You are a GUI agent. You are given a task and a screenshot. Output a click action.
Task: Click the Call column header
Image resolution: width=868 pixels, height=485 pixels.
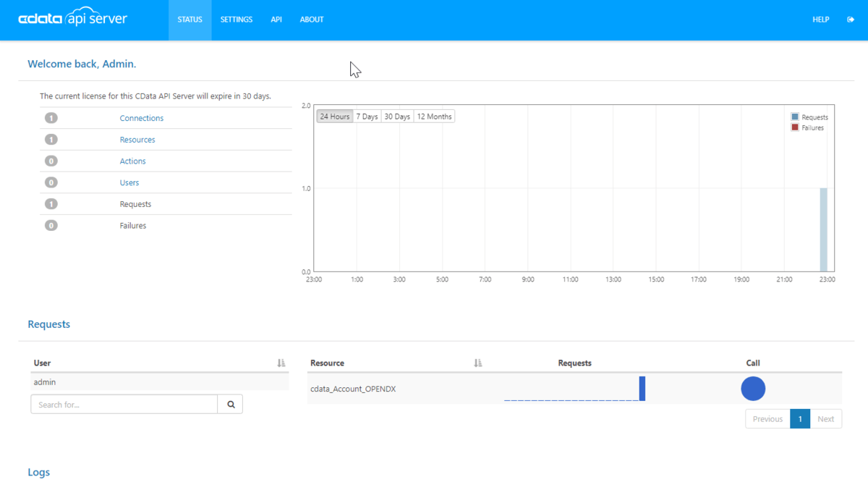(753, 363)
